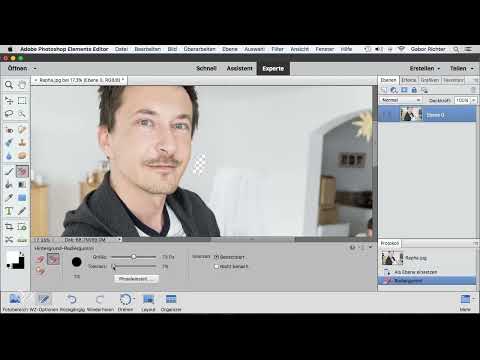Click the Pinseleinstell... brush settings button
The image size is (480, 360).
136,279
